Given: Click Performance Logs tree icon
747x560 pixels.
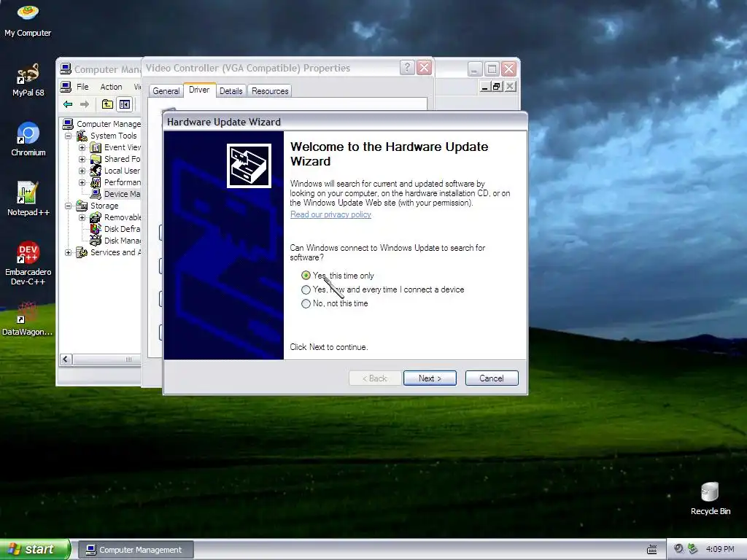Looking at the screenshot, I should (96, 182).
